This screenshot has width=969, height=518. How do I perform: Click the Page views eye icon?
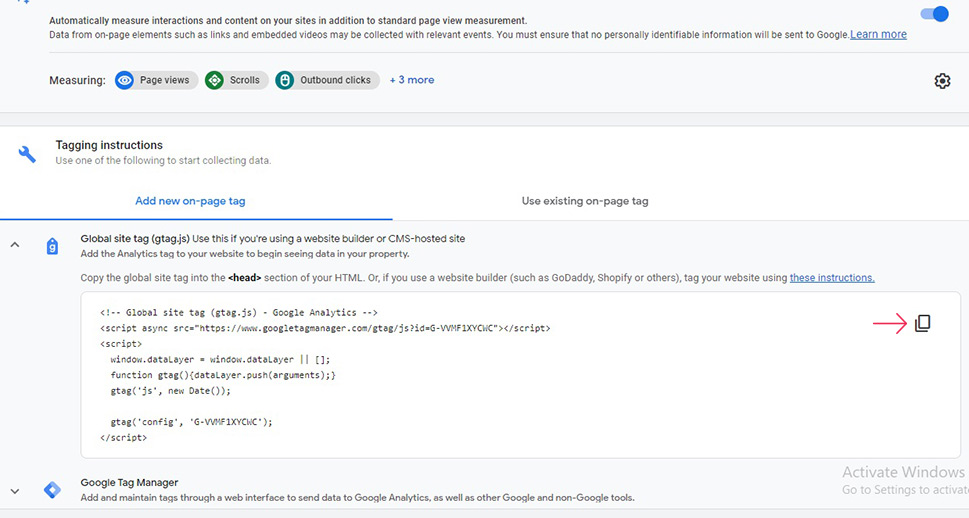[124, 80]
